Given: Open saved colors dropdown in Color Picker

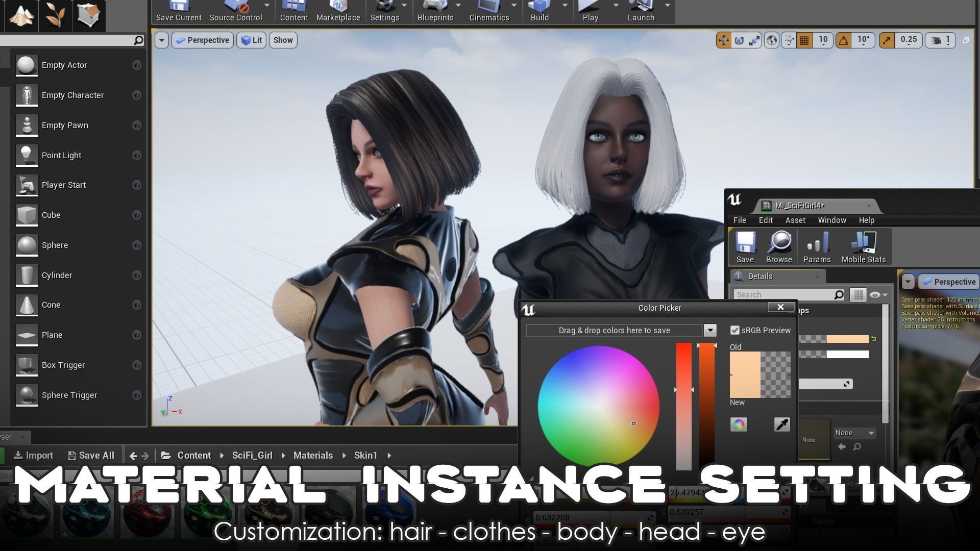Looking at the screenshot, I should (710, 330).
